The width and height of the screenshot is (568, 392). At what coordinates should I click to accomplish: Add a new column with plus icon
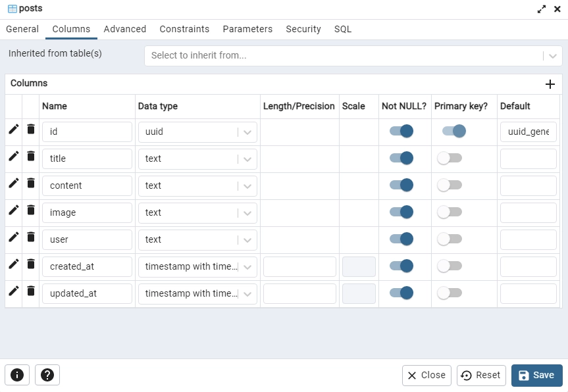[550, 84]
